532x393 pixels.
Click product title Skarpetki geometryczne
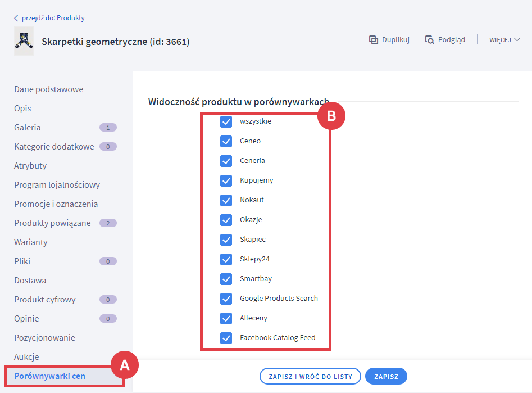[115, 42]
